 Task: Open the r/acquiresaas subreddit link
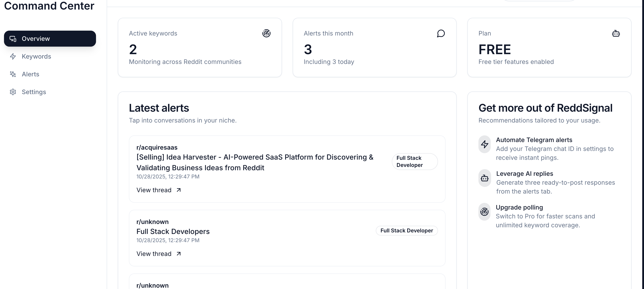coord(157,147)
